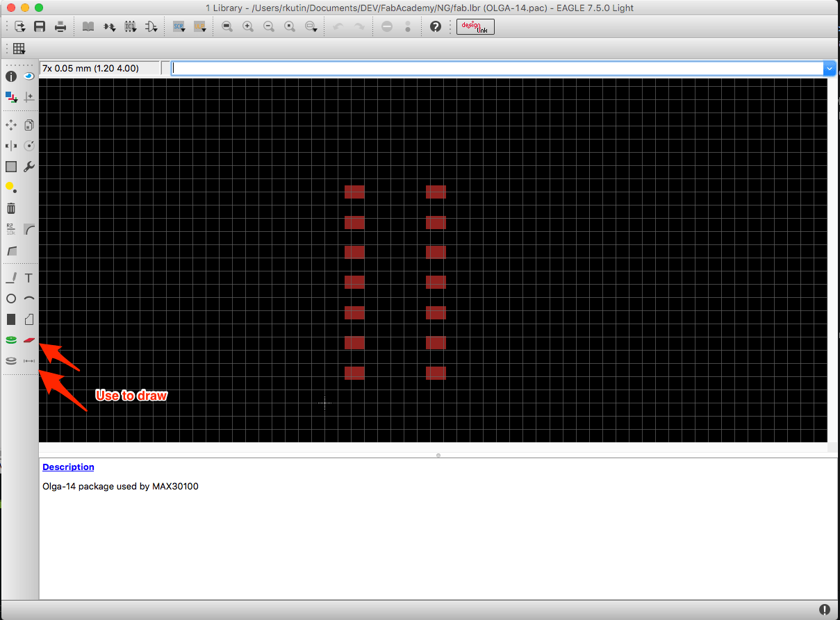Screen dimensions: 840x620
Task: Select the red SMD pad tool
Action: (x=28, y=340)
